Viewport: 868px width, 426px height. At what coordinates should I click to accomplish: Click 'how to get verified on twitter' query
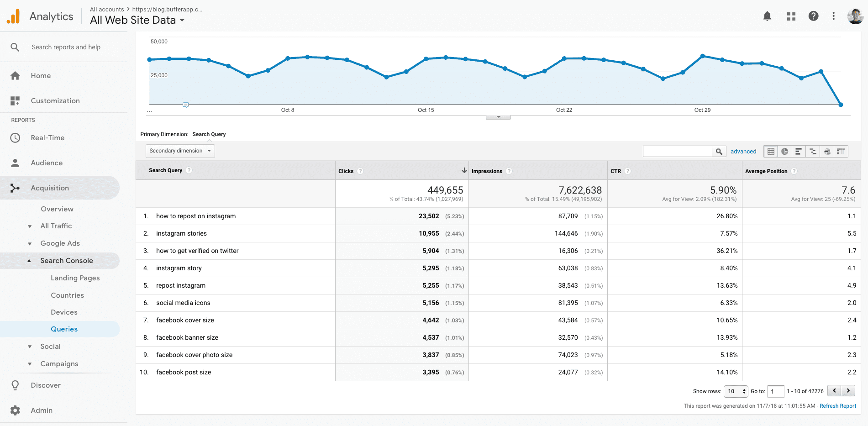tap(197, 251)
